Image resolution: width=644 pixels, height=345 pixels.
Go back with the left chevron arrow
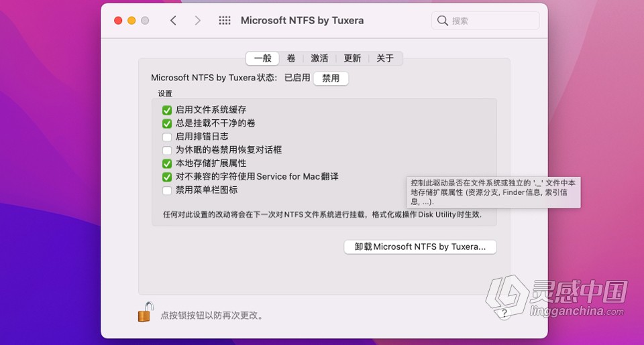click(173, 21)
